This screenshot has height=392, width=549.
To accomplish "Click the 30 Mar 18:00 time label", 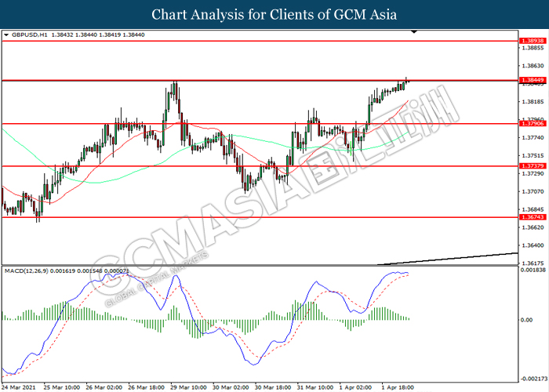I will click(x=273, y=387).
